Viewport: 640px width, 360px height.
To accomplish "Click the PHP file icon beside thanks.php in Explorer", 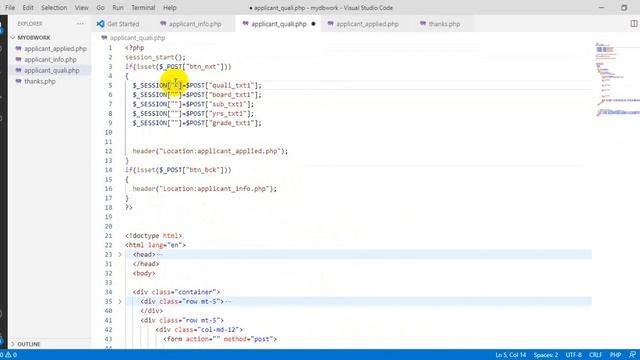I will point(18,81).
